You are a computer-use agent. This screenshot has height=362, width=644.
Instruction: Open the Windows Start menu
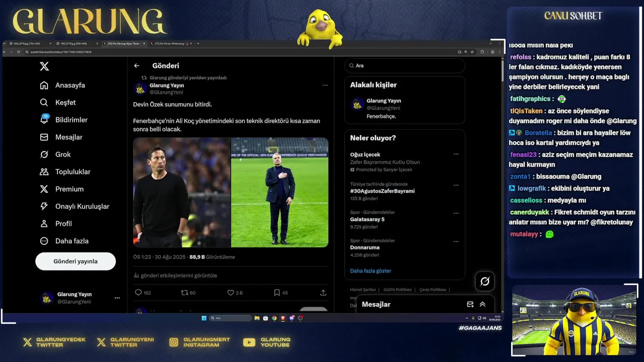point(204,318)
